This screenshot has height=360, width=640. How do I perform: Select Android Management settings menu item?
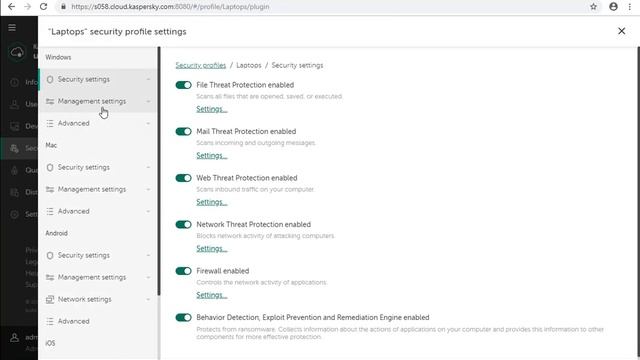point(98,278)
